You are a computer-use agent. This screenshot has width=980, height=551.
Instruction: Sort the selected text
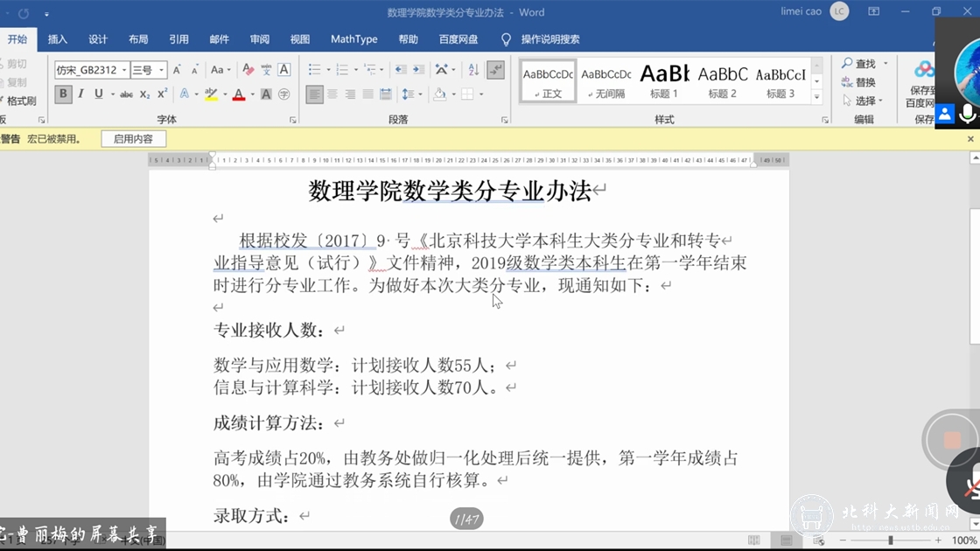tap(473, 70)
